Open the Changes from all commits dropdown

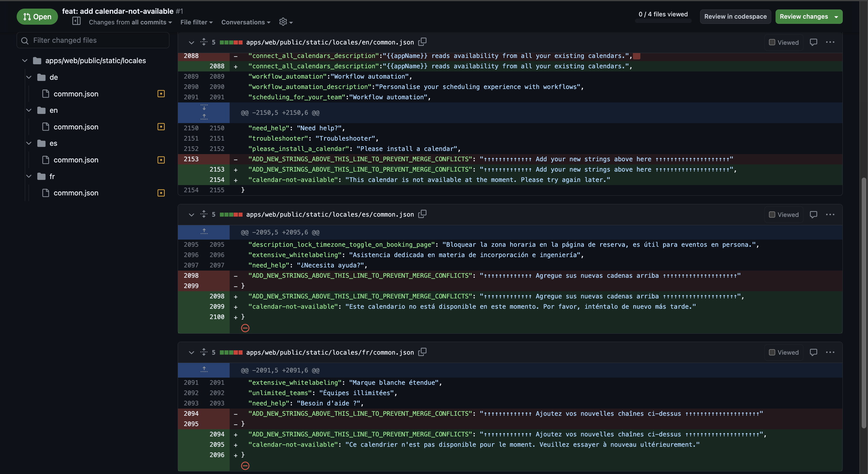point(130,22)
